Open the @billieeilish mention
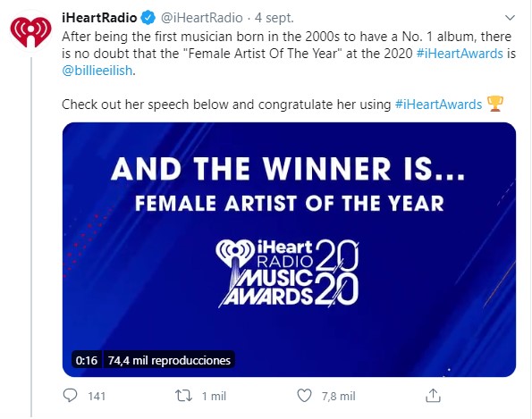This screenshot has width=532, height=419. [x=97, y=71]
